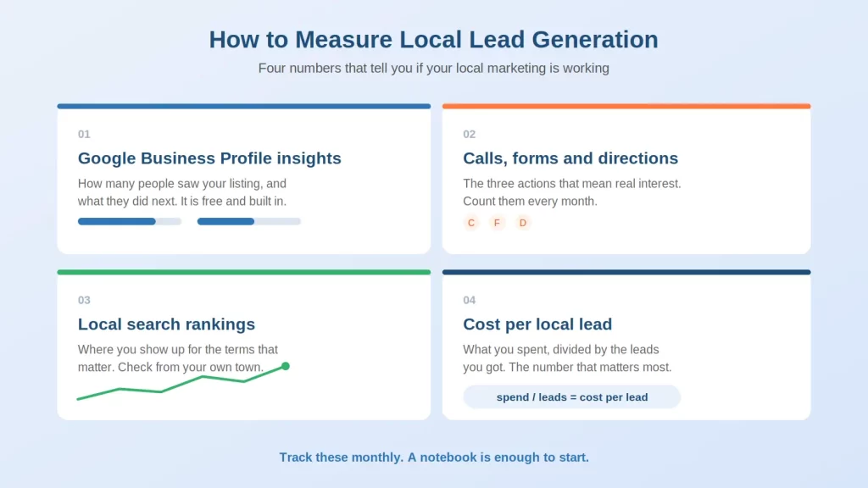Screen dimensions: 868x488
Task: Click the footer 'Track these monthly. A notebook is enough to start.'
Action: (x=434, y=457)
